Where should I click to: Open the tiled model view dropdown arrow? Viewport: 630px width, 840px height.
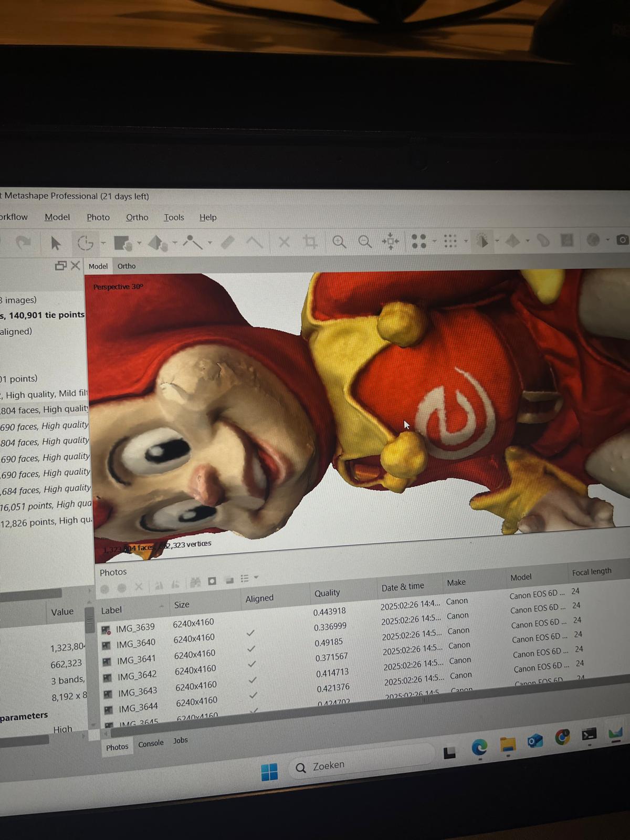tap(528, 241)
